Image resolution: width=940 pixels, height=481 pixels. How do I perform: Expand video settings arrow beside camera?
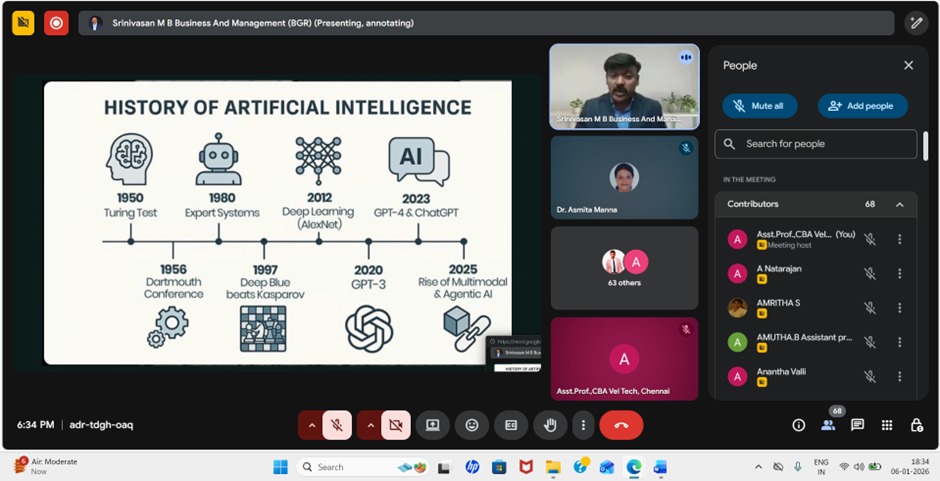pos(369,425)
